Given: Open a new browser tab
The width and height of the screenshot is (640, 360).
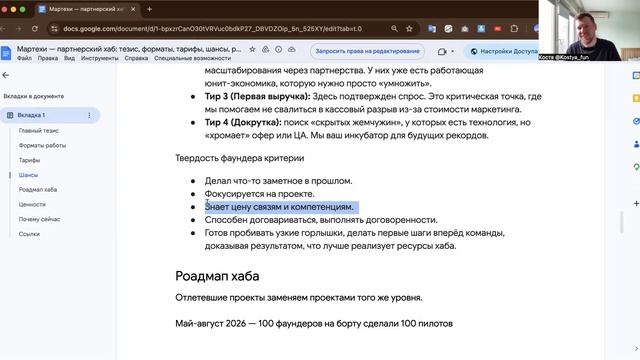Looking at the screenshot, I should (149, 9).
